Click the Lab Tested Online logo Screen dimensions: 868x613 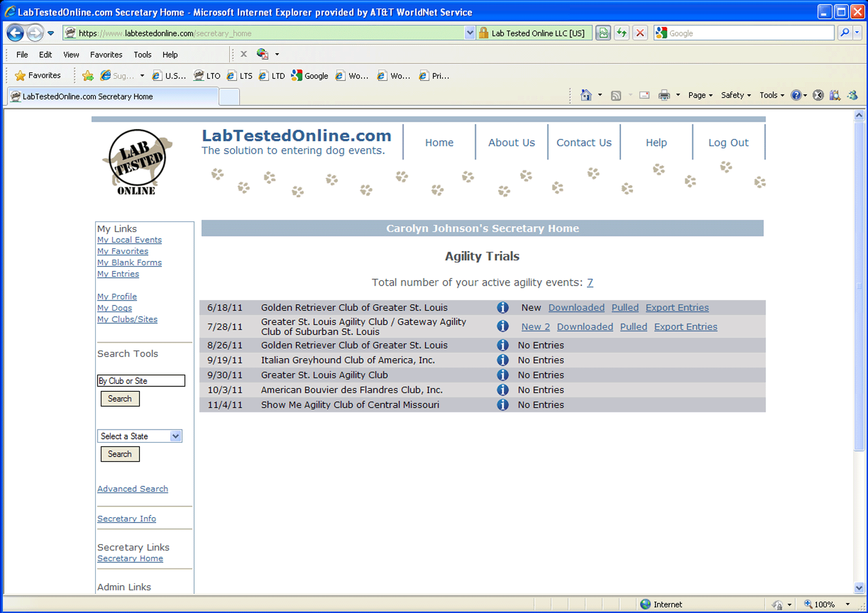tap(137, 162)
